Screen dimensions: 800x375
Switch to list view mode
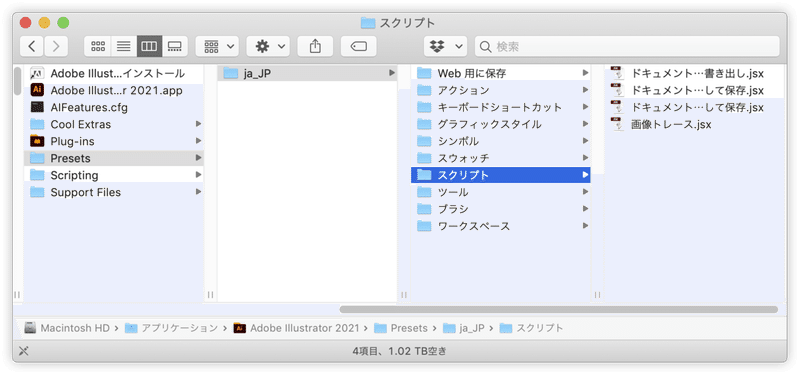[123, 46]
